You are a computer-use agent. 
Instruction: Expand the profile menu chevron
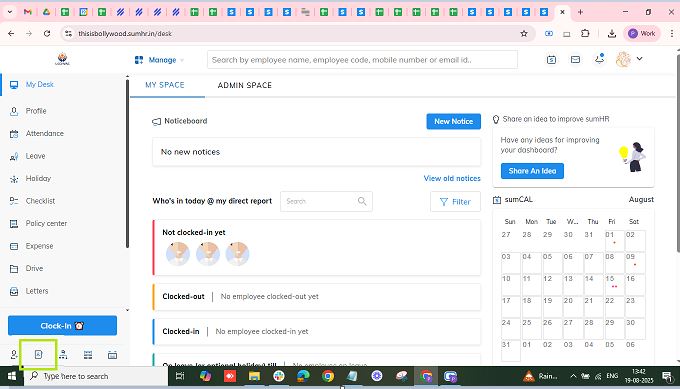(x=639, y=59)
